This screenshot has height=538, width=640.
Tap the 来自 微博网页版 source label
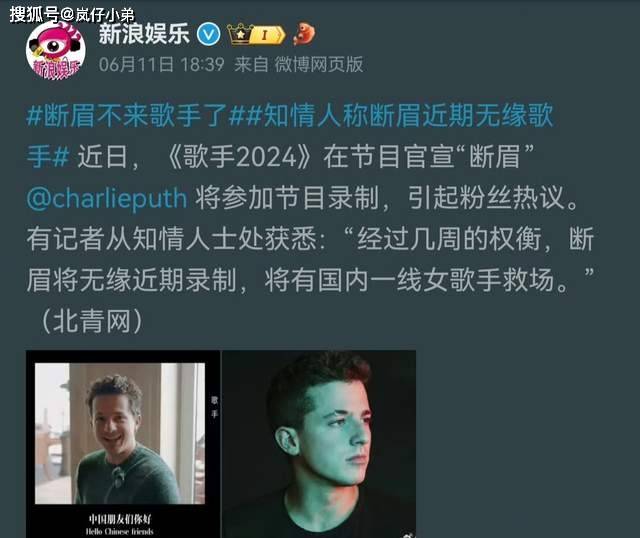click(299, 64)
